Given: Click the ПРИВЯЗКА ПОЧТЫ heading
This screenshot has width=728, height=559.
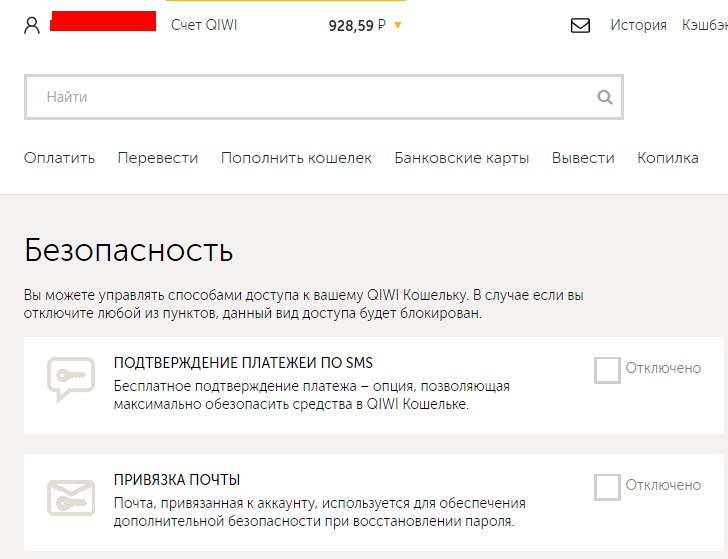Looking at the screenshot, I should (x=177, y=480).
